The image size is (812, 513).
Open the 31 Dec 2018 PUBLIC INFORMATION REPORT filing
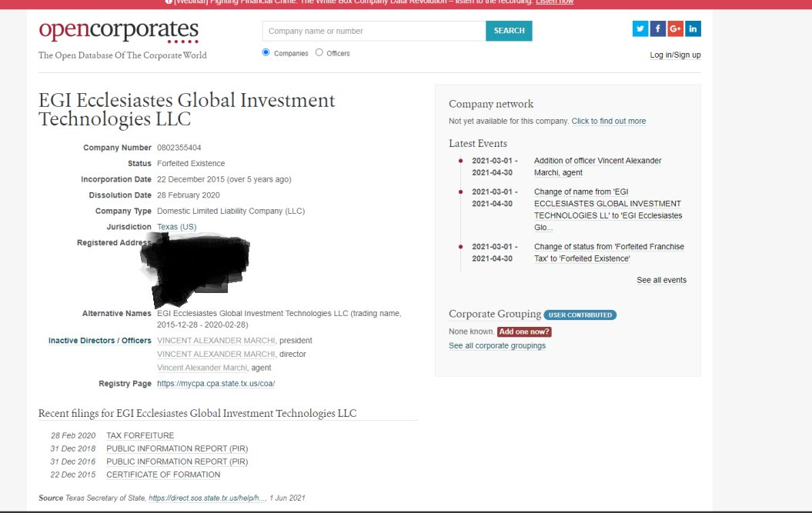(177, 449)
